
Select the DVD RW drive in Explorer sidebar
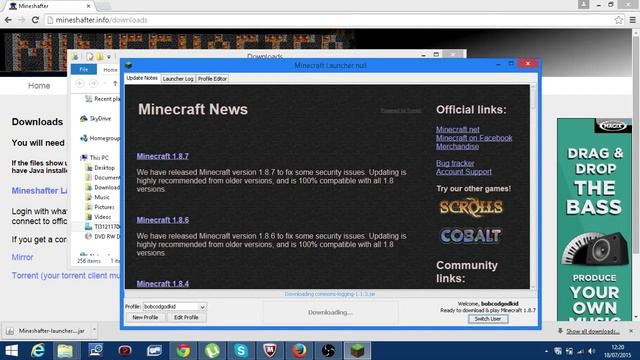tap(102, 236)
